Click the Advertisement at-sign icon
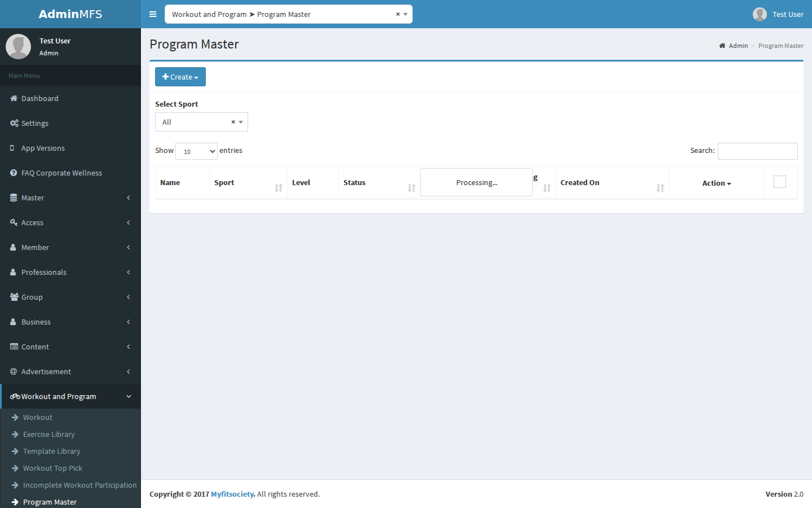 click(x=14, y=371)
